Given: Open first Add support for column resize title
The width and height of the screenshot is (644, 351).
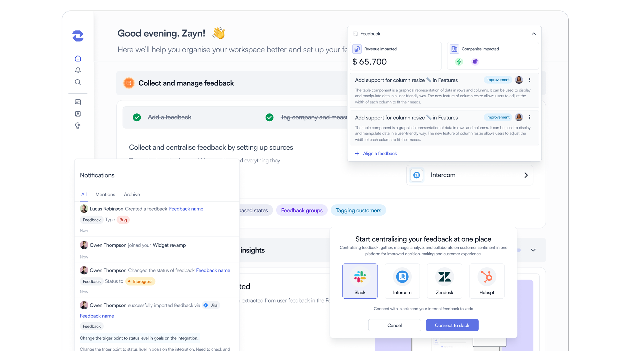Looking at the screenshot, I should 406,80.
